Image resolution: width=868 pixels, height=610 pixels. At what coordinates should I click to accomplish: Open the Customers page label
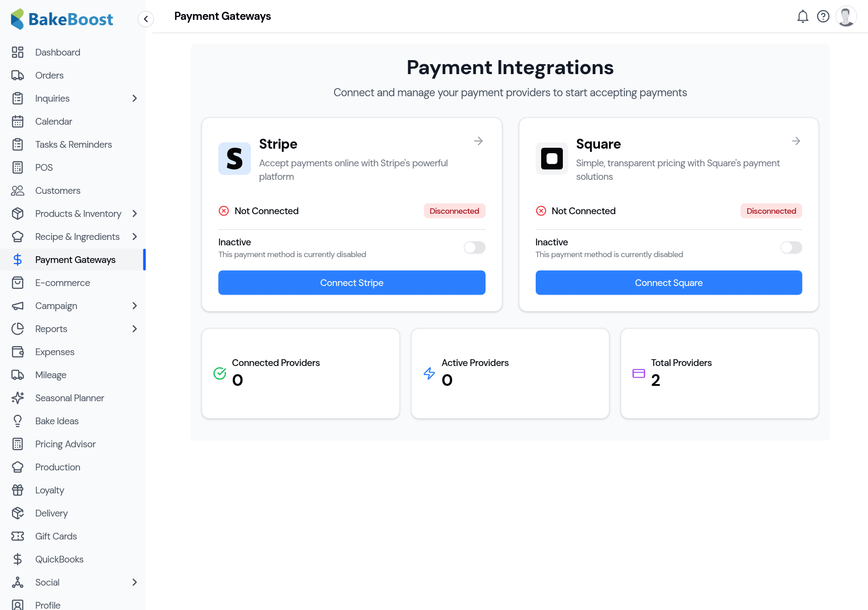58,191
